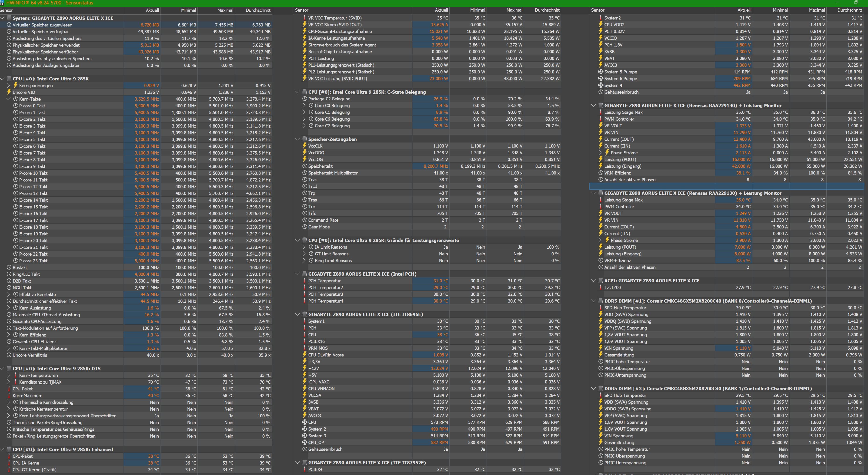Click the clock icon next to Bustakt
868x475 pixels.
(x=9, y=267)
